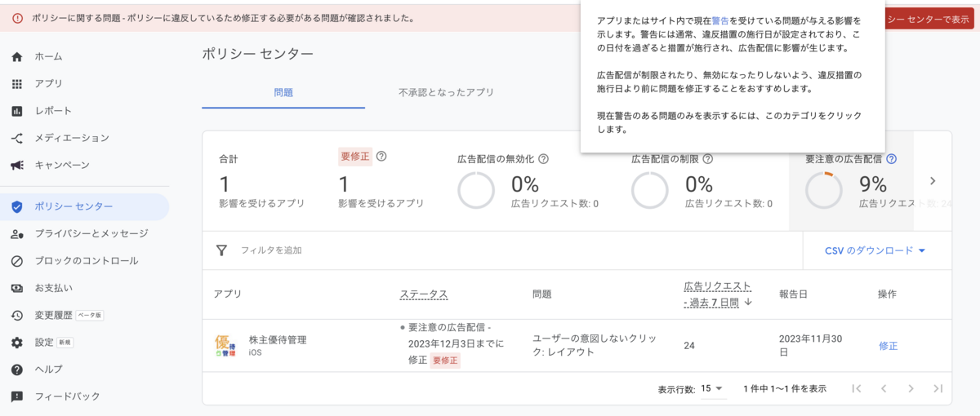980x416 pixels.
Task: Expand the CSV のダウンロード dropdown
Action: (876, 250)
